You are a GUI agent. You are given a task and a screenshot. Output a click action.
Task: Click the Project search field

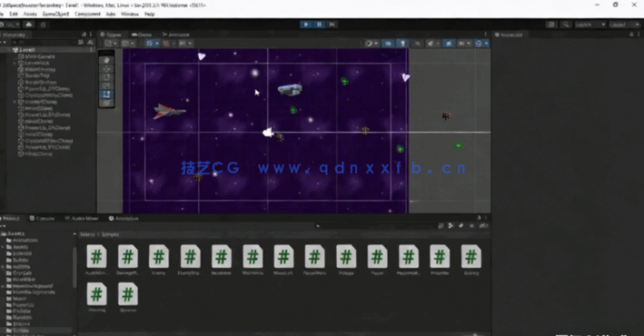point(376,226)
